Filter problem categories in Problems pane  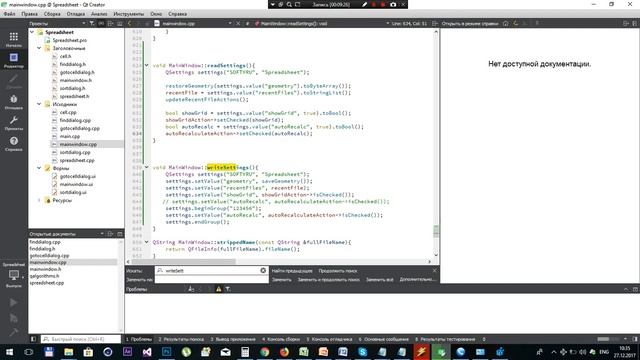click(x=228, y=289)
